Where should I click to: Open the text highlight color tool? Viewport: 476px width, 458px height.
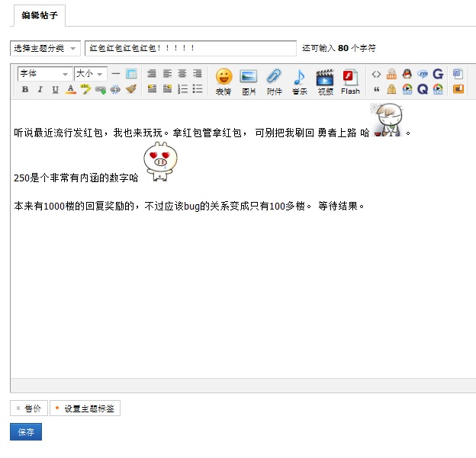tap(85, 89)
